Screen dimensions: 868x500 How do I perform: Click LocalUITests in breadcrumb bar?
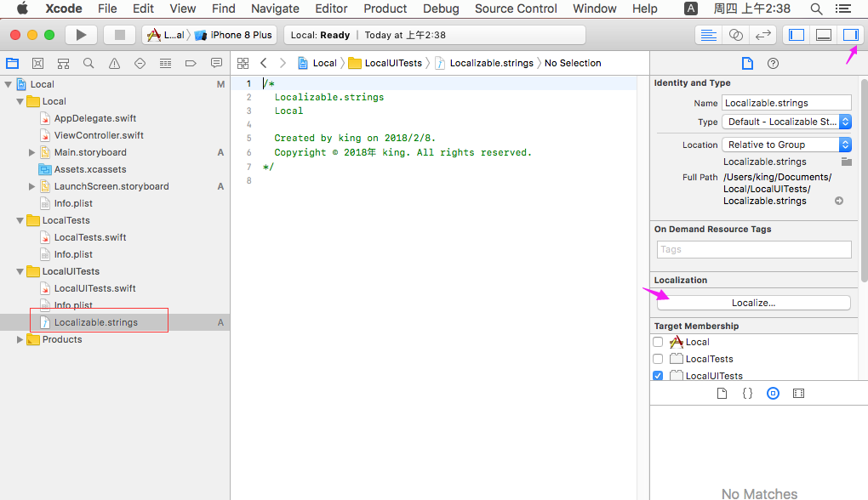click(385, 63)
